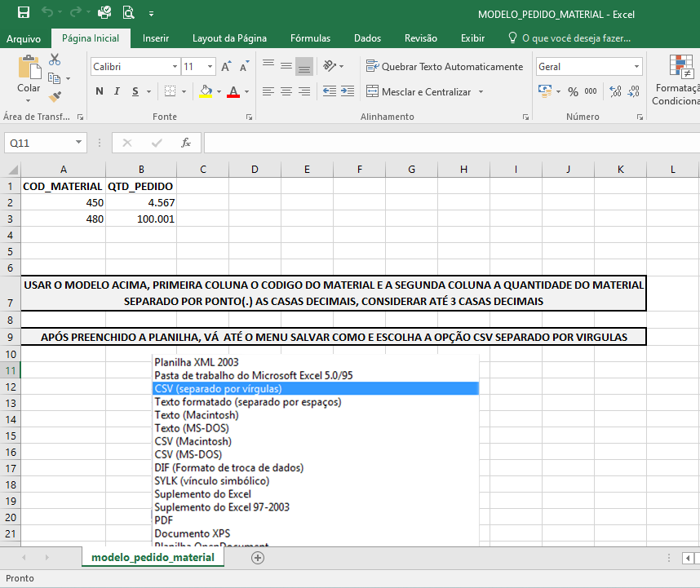Expand the Geral number format dropdown
Screen dimensions: 700x588
(x=636, y=67)
